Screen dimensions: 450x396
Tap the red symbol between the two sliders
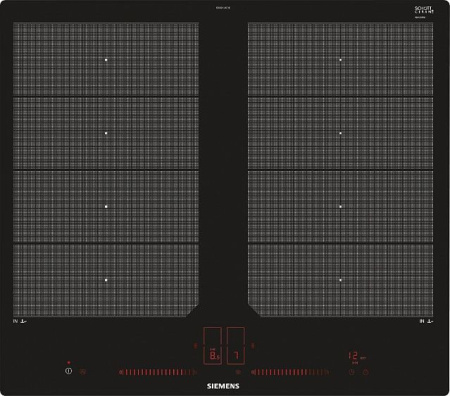point(238,372)
